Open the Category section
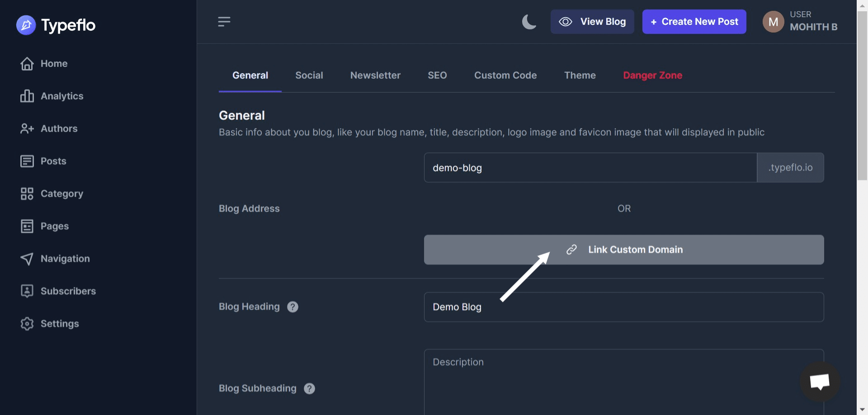Image resolution: width=868 pixels, height=415 pixels. coord(62,193)
